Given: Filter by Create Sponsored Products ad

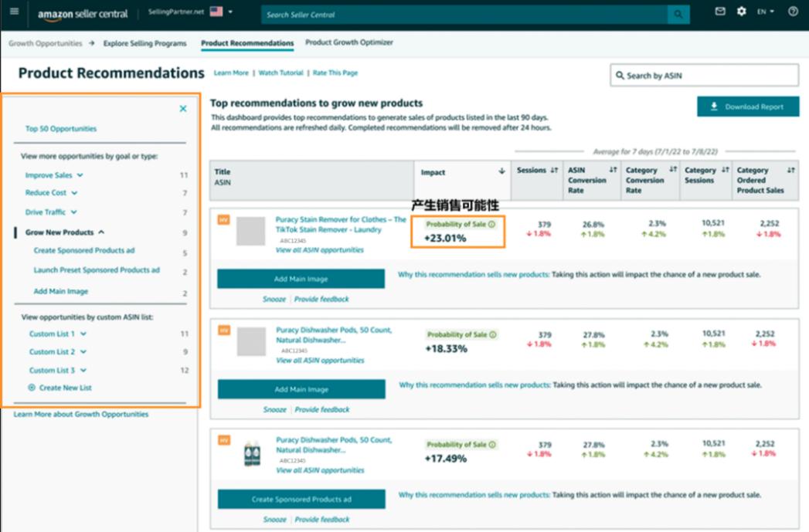Looking at the screenshot, I should (84, 250).
